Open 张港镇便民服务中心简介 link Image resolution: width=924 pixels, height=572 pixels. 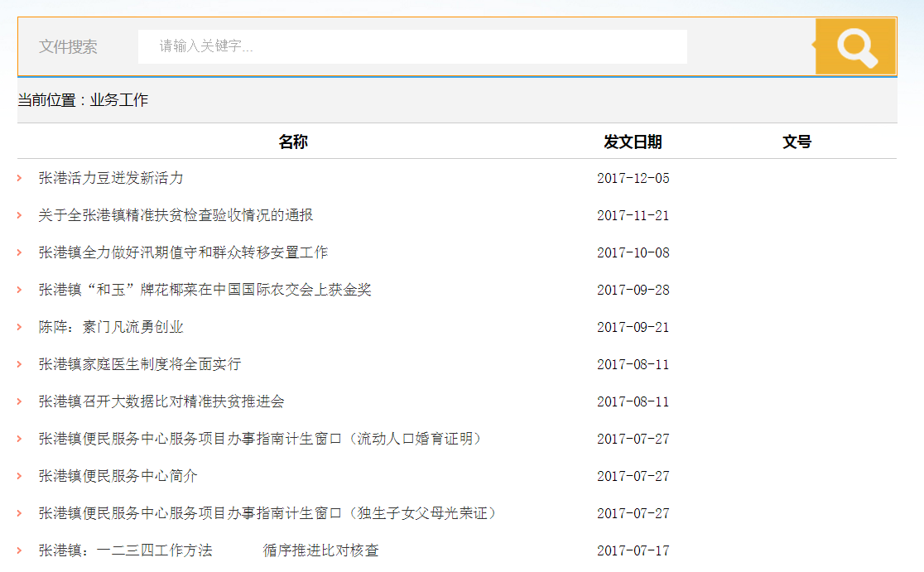click(118, 476)
